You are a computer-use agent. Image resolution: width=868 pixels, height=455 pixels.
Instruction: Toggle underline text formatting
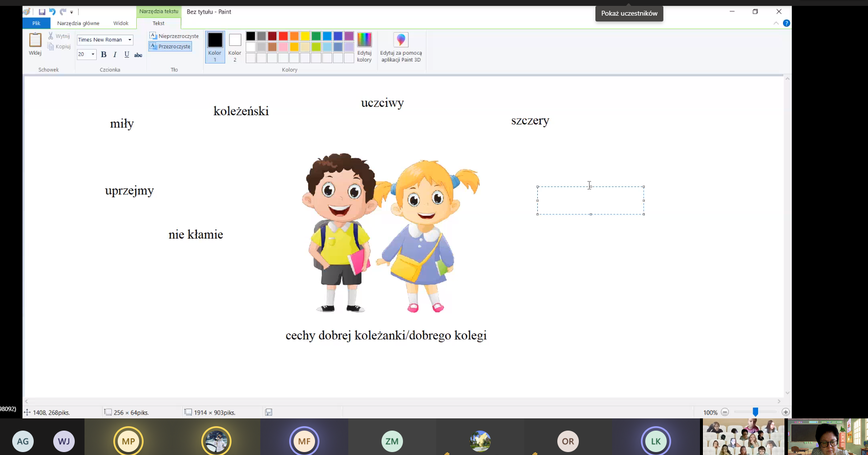pos(127,55)
